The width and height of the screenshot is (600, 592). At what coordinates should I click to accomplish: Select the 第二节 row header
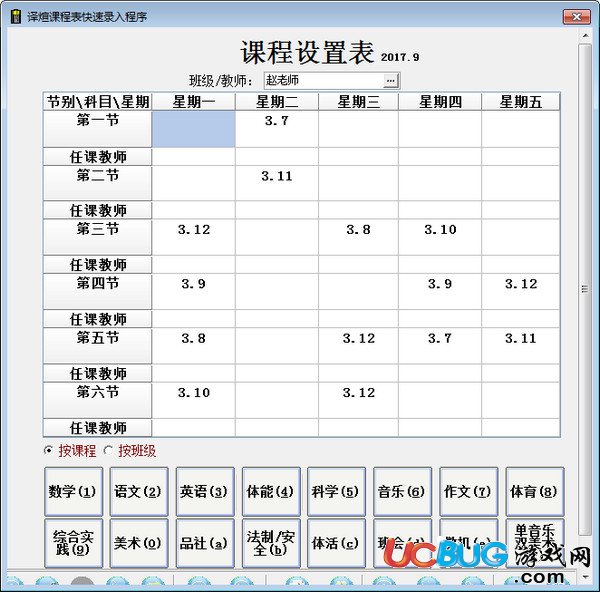(98, 183)
